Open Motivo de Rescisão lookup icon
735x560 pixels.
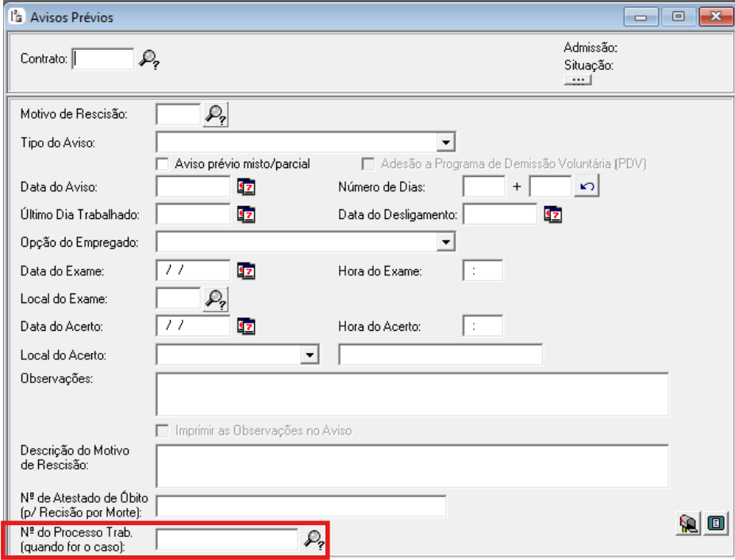(216, 114)
